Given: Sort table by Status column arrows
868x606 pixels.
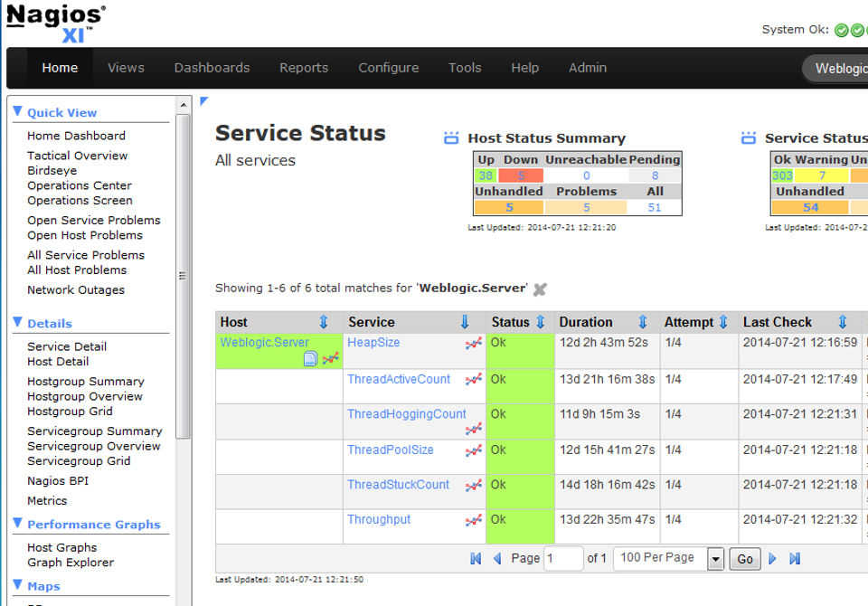Looking at the screenshot, I should (541, 322).
